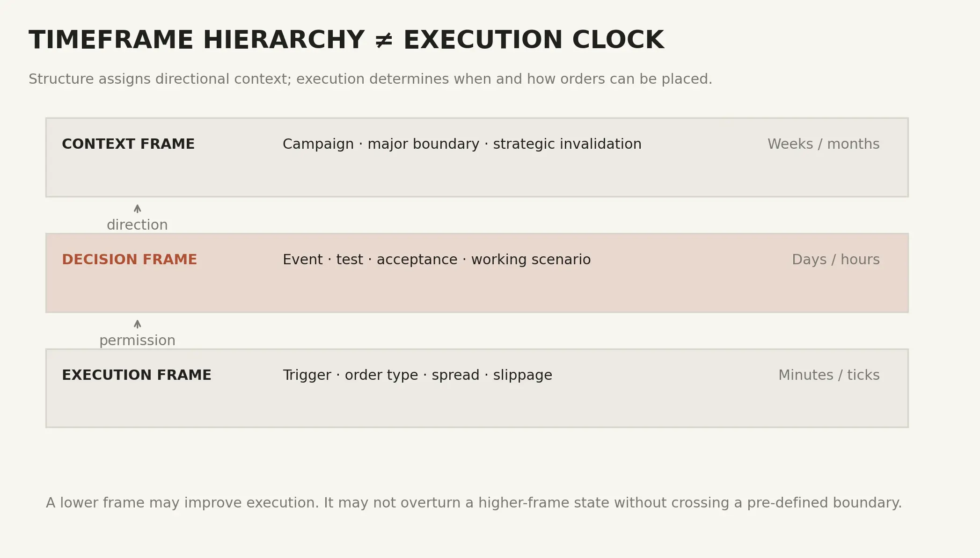Click the not-equal sign in the title
The height and width of the screenshot is (558, 980).
pos(384,41)
